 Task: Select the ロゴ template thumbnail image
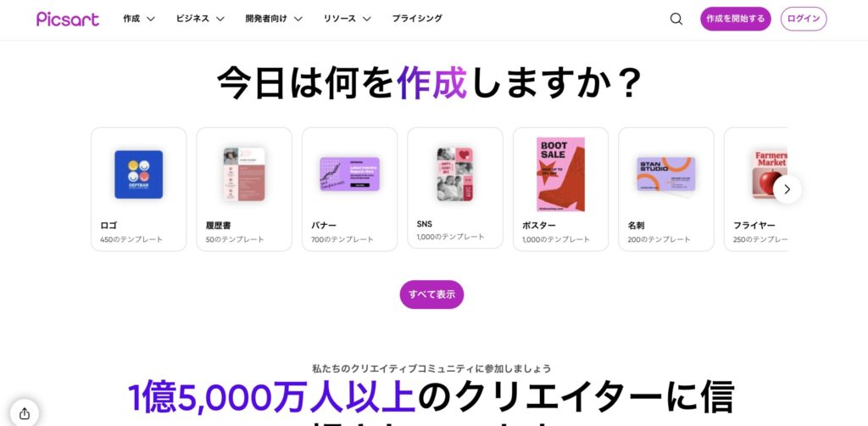point(138,175)
